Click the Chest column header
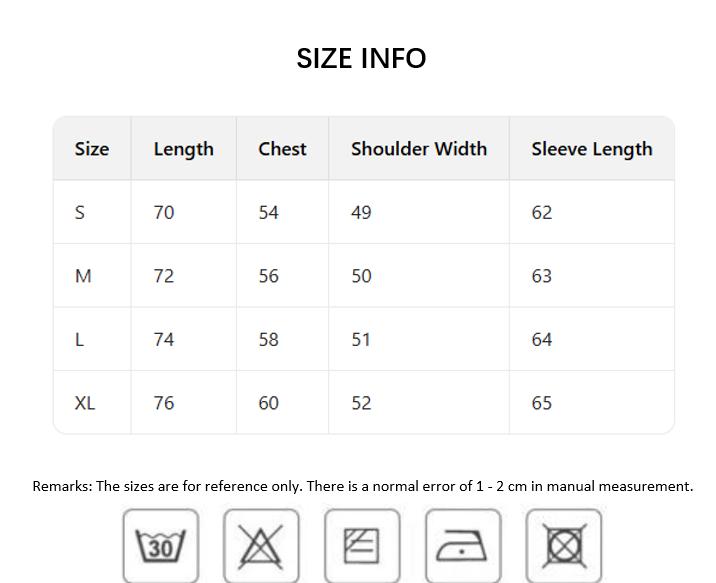This screenshot has height=583, width=716. 282,149
